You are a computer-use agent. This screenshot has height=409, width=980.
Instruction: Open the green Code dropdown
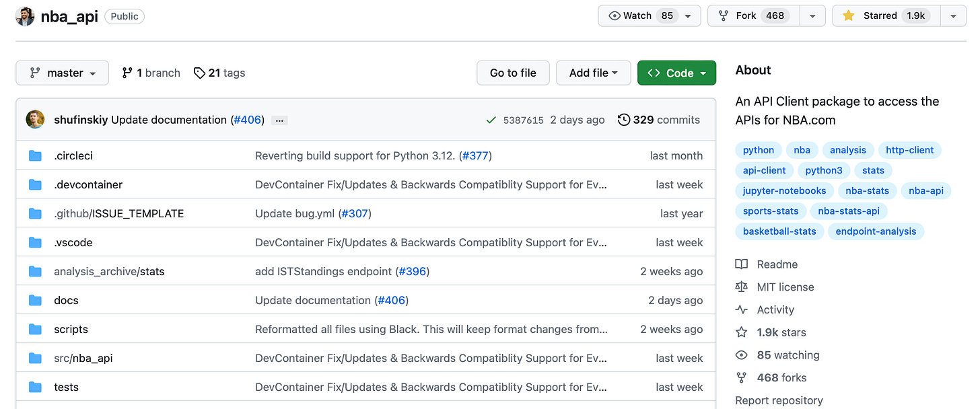pos(676,73)
